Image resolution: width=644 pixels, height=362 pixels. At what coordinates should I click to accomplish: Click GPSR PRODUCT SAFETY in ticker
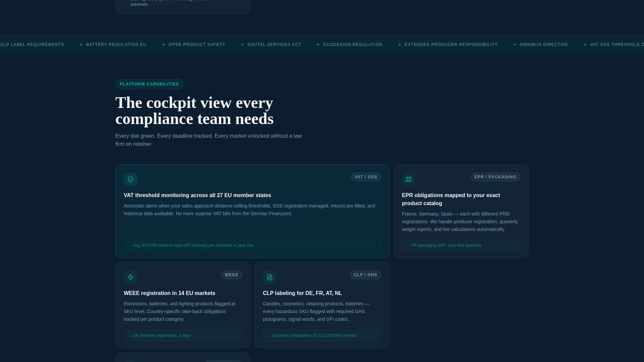(197, 45)
